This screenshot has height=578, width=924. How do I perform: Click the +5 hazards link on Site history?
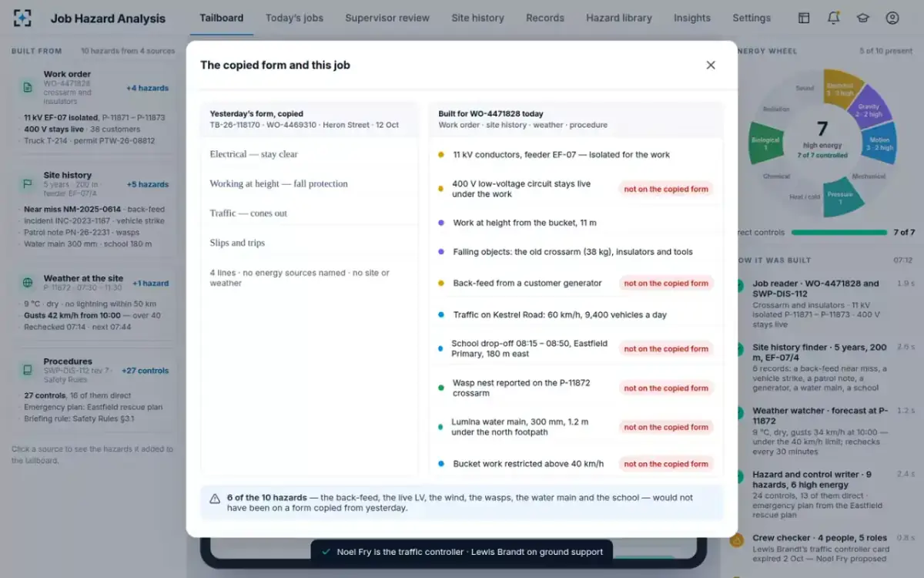point(148,184)
